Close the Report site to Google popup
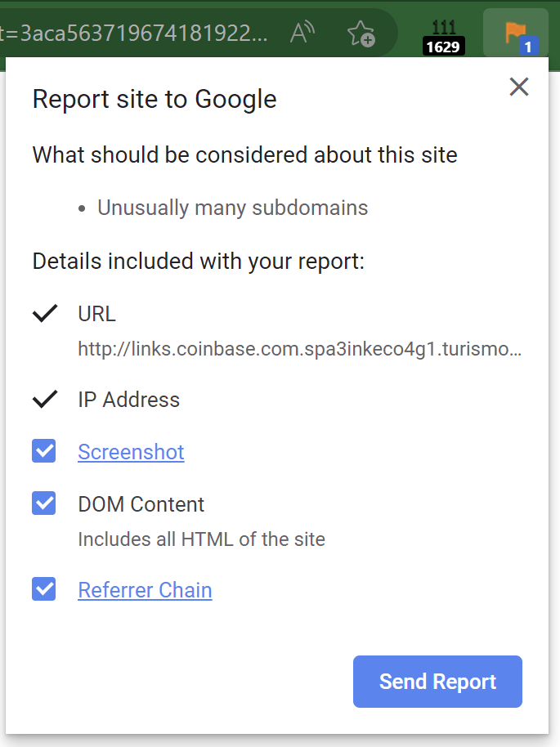 pyautogui.click(x=519, y=87)
